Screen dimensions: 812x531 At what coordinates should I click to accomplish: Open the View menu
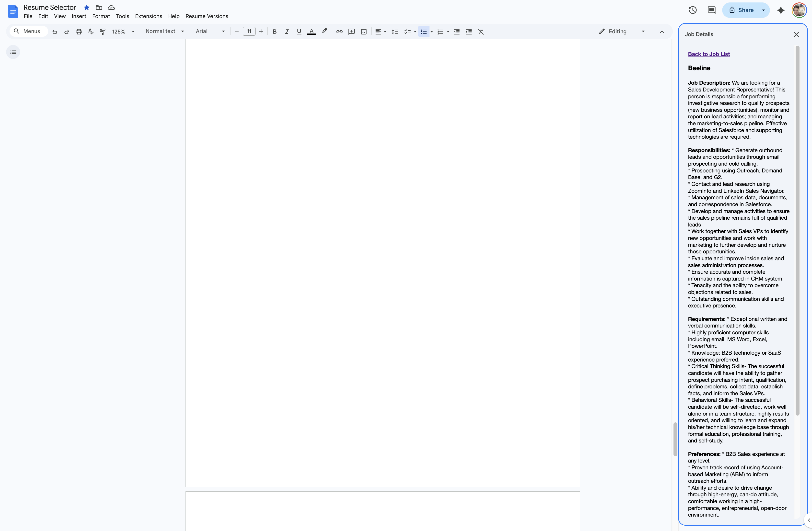60,16
